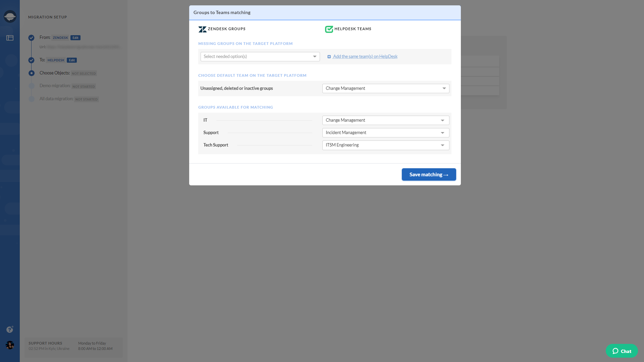Click Edit next to From: Zendesk
This screenshot has height=362, width=644.
[75, 38]
